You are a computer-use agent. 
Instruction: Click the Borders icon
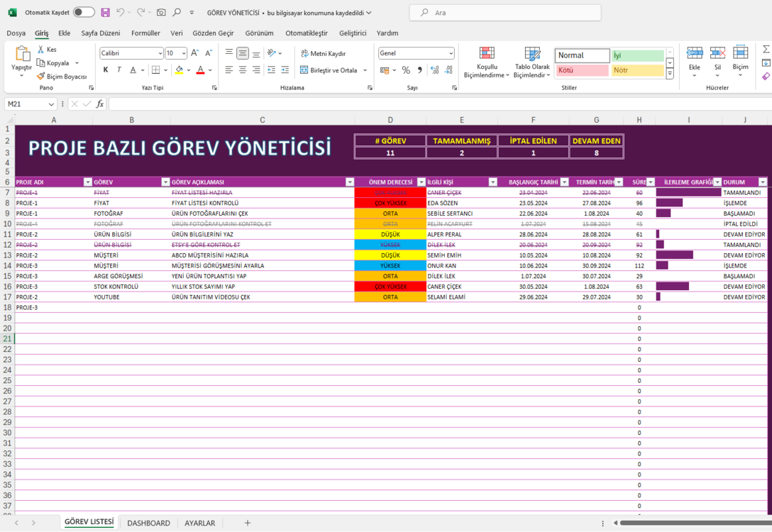155,70
